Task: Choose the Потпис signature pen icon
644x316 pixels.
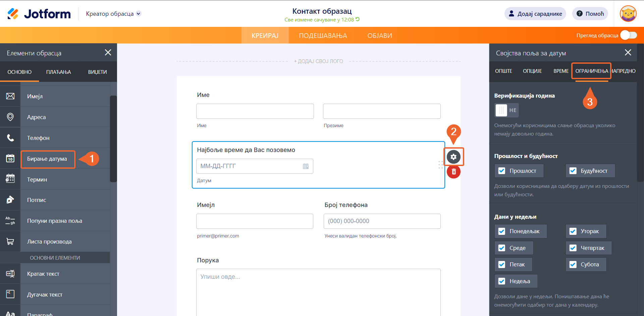Action: click(10, 200)
